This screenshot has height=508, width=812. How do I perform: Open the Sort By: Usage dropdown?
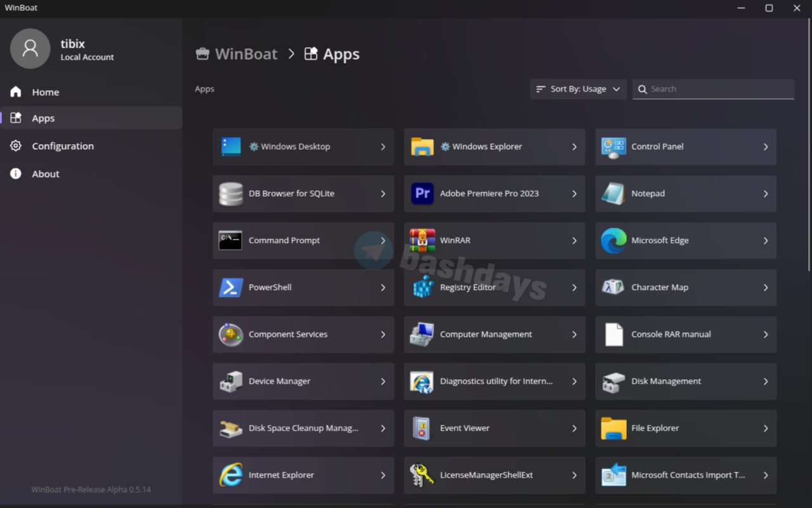[578, 89]
